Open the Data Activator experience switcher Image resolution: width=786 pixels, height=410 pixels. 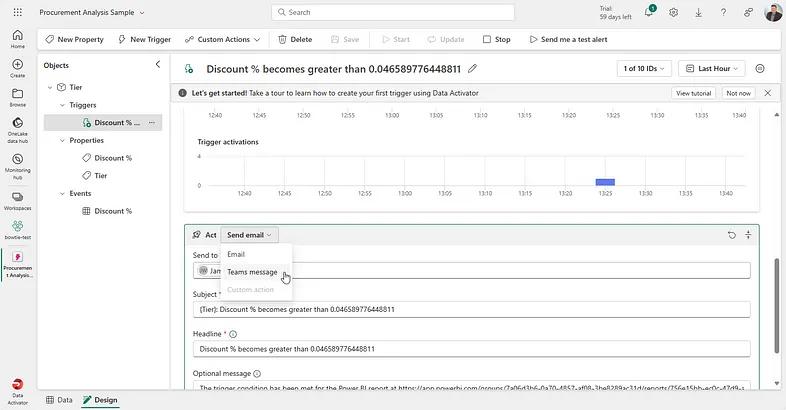coord(18,391)
